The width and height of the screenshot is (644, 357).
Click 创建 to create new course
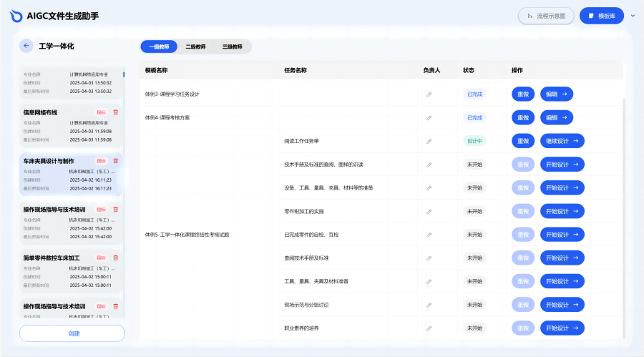coord(72,333)
